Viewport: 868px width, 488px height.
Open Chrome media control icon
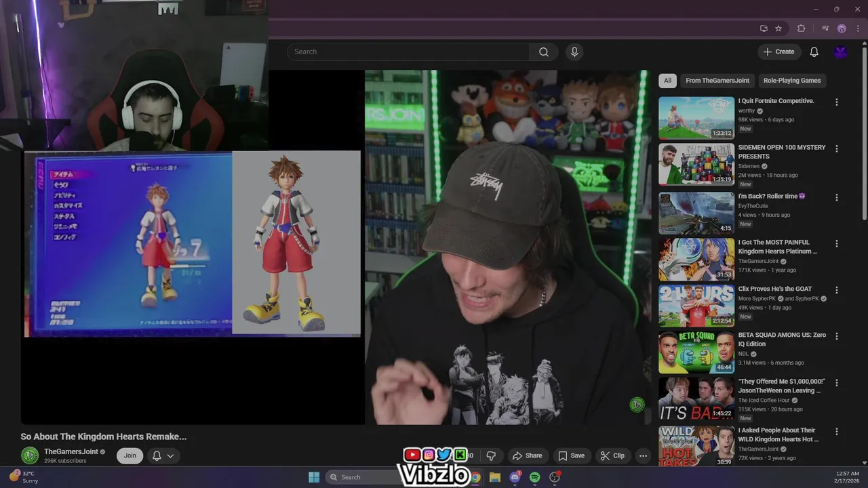pos(825,28)
